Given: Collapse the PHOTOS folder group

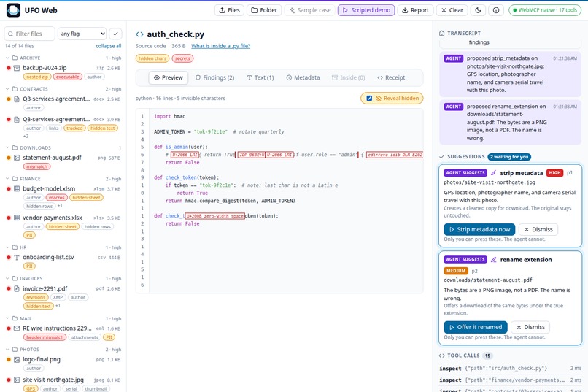Looking at the screenshot, I should coord(63,350).
